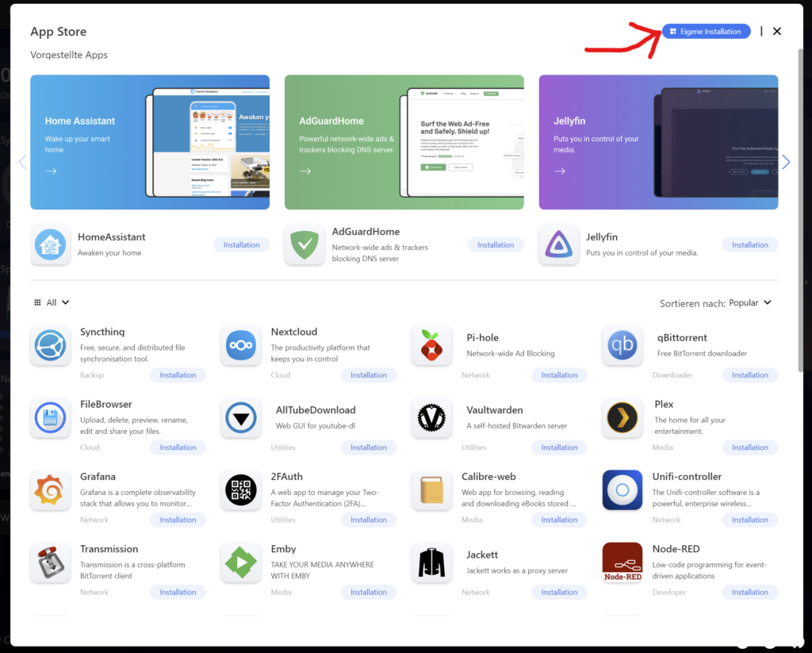The width and height of the screenshot is (812, 653).
Task: Select the qBittorrent app icon
Action: (x=622, y=345)
